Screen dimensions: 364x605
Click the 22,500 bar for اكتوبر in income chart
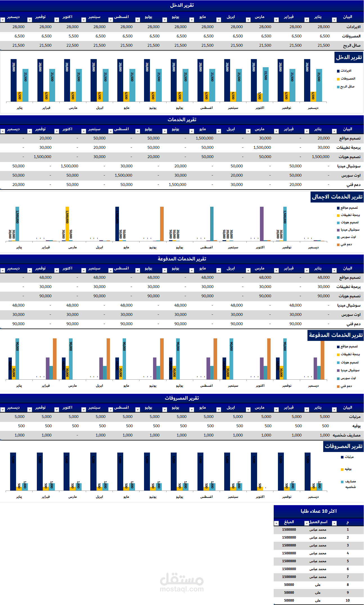(266, 84)
